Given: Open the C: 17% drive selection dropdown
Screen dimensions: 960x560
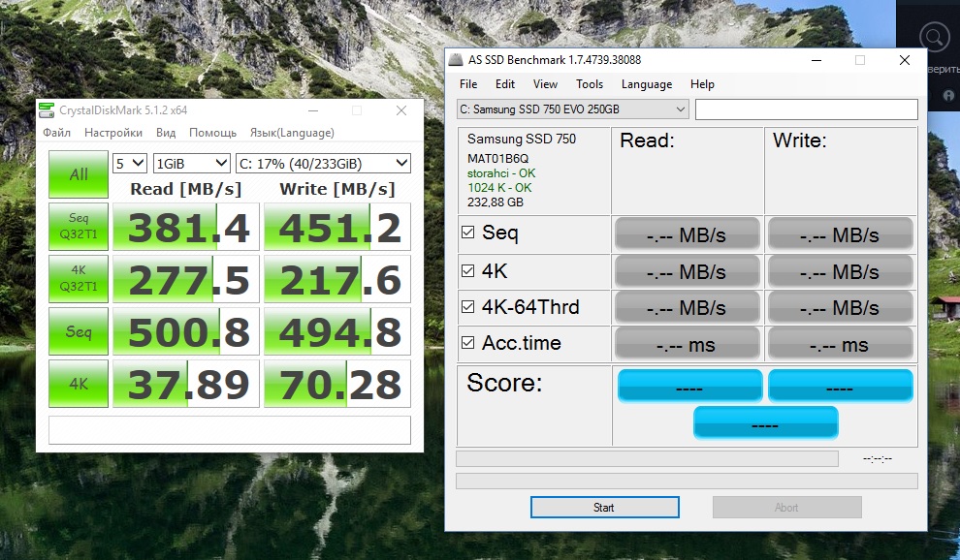Looking at the screenshot, I should (323, 164).
